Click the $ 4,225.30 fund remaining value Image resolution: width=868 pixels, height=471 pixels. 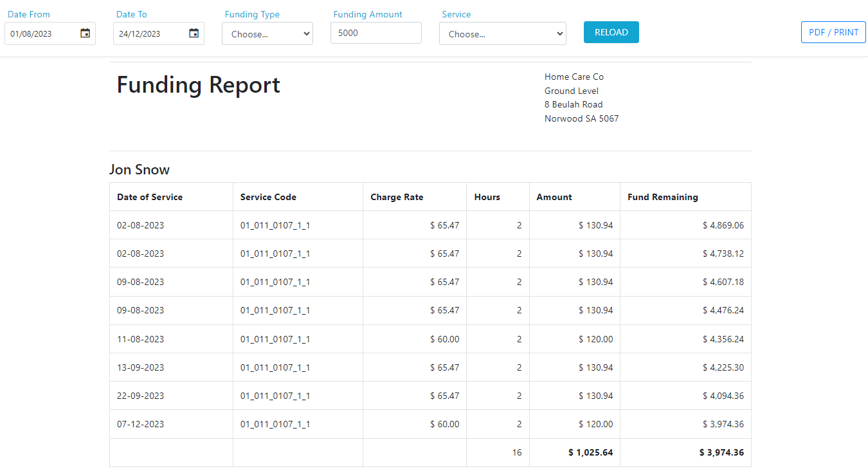pos(723,367)
